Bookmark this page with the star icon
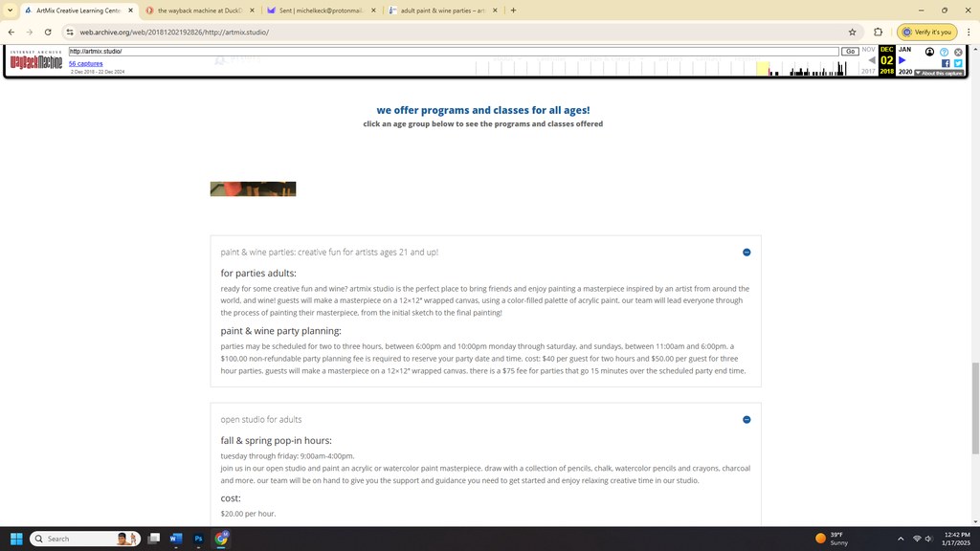The height and width of the screenshot is (551, 980). [x=852, y=32]
